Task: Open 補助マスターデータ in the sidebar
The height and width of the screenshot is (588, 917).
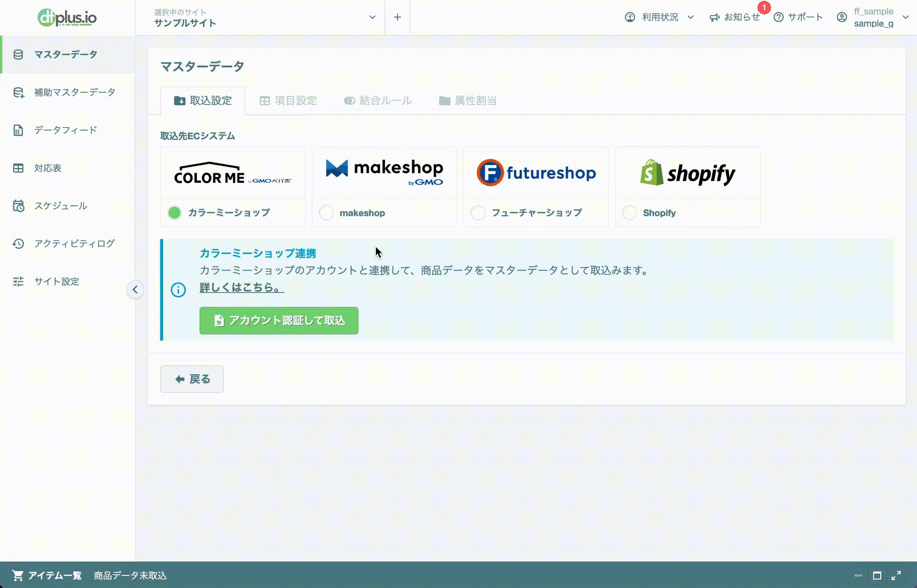Action: tap(68, 92)
